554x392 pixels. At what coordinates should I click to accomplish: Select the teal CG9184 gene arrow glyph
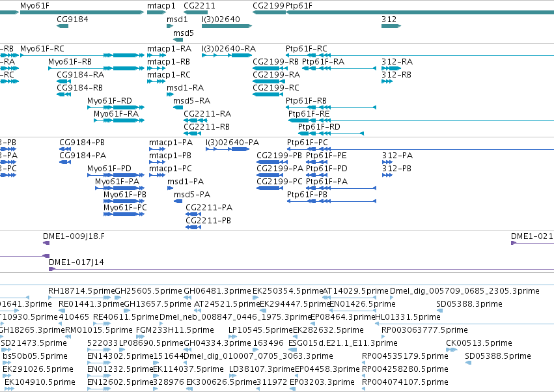62,26
